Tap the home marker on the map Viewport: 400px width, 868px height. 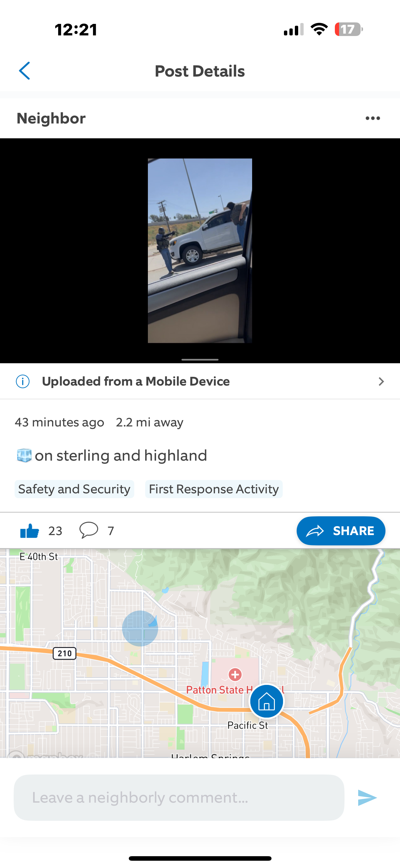(x=266, y=701)
